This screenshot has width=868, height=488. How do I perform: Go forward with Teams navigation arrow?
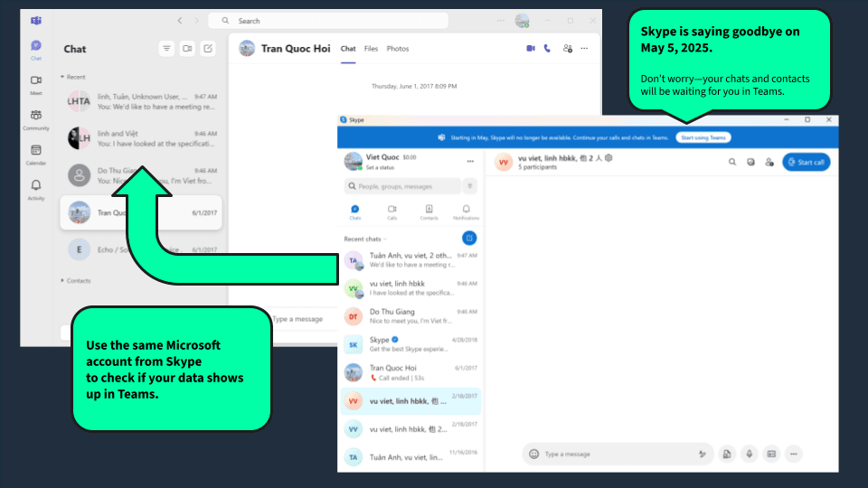tap(196, 21)
